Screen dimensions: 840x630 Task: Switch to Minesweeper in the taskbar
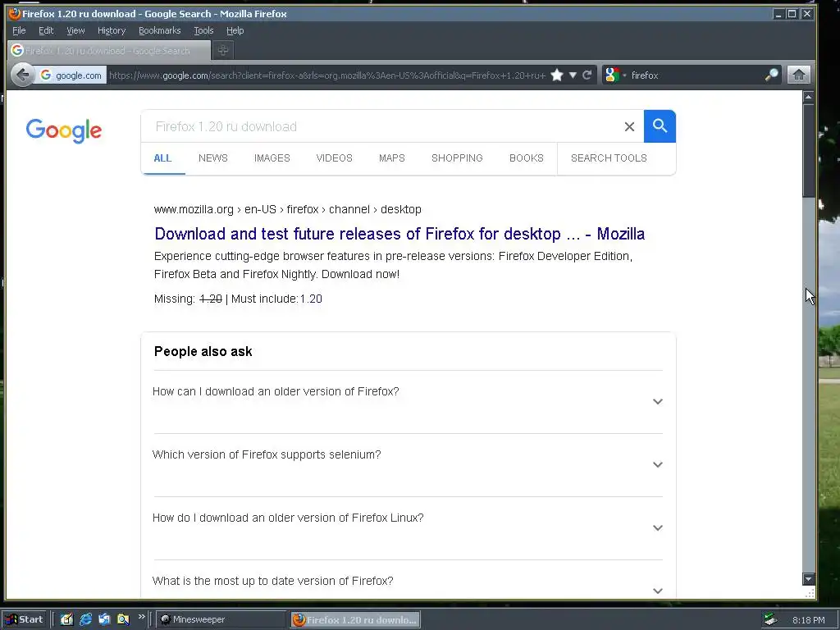(221, 619)
